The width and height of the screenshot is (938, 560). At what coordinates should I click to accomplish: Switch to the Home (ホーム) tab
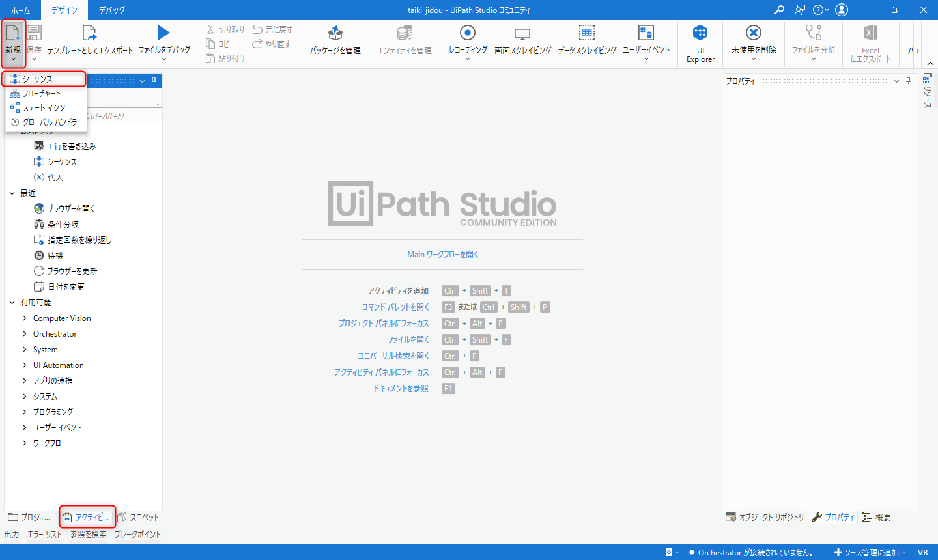point(20,10)
